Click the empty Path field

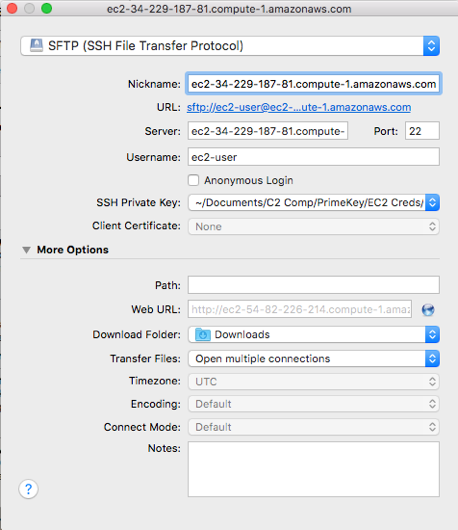(314, 285)
